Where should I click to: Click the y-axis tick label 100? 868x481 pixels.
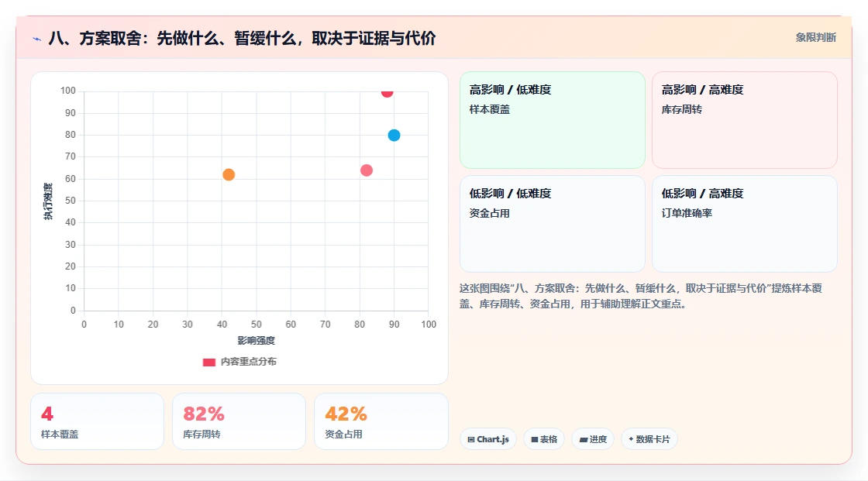(68, 90)
